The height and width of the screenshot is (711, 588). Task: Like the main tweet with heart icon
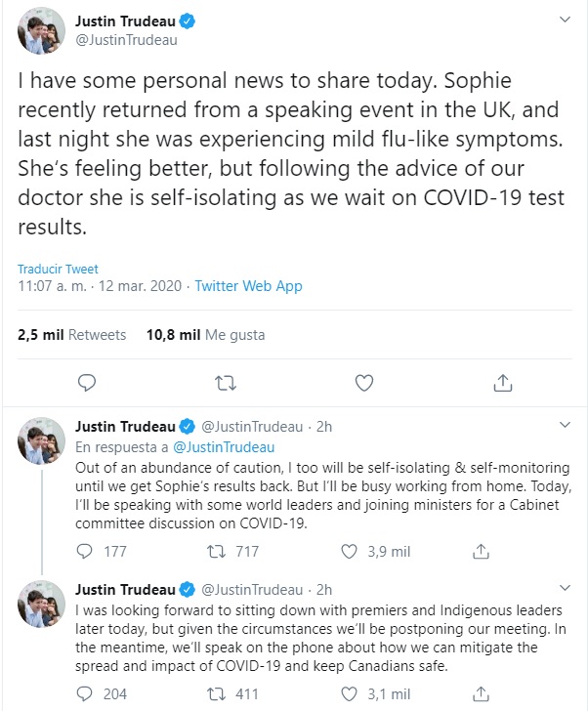click(363, 382)
